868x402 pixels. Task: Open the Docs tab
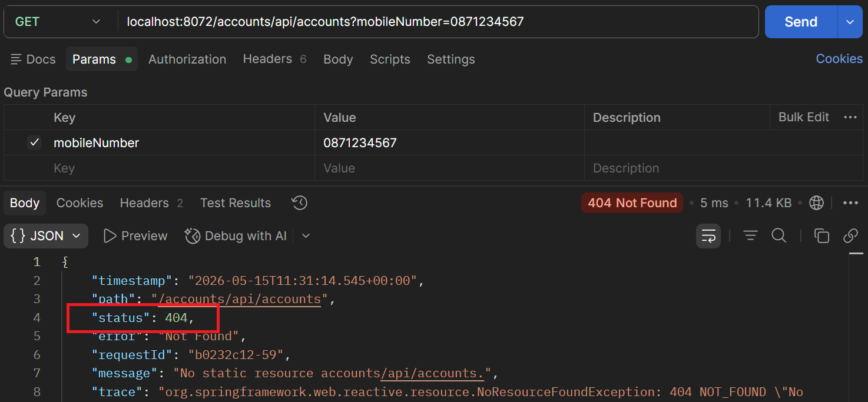33,59
